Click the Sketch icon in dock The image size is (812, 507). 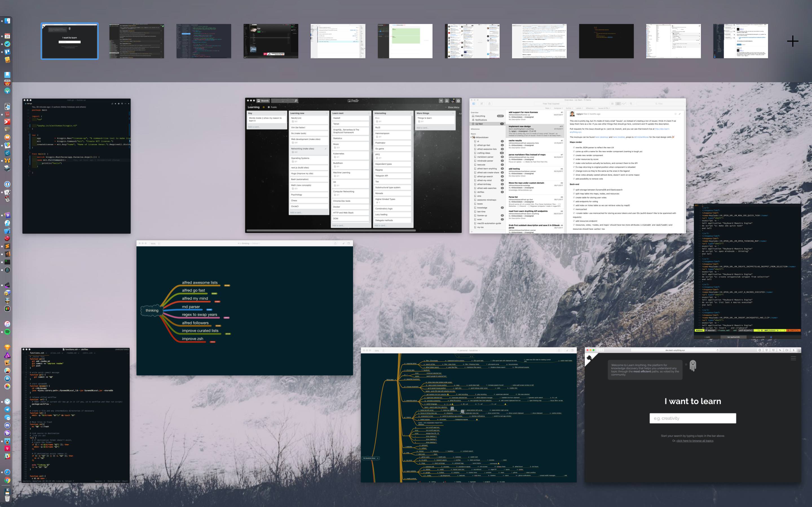point(7,347)
